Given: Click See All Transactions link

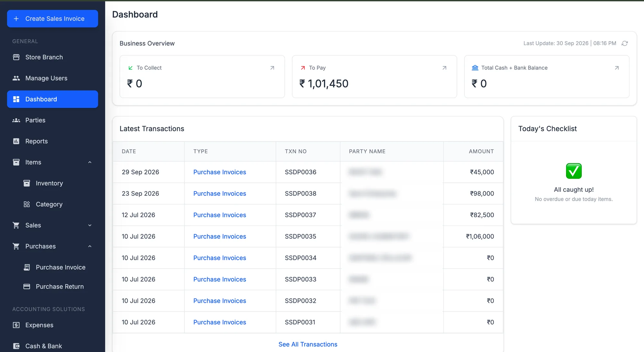Looking at the screenshot, I should tap(308, 344).
